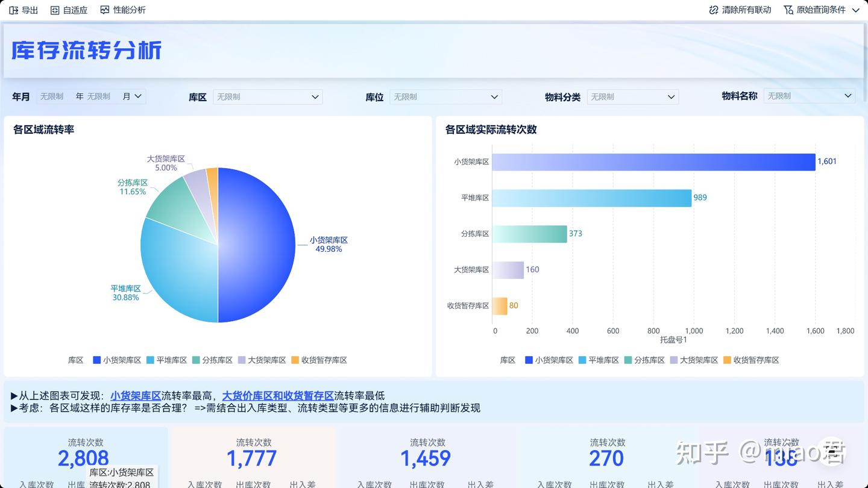
Task: Click the 11.65% pie label
Action: [133, 192]
